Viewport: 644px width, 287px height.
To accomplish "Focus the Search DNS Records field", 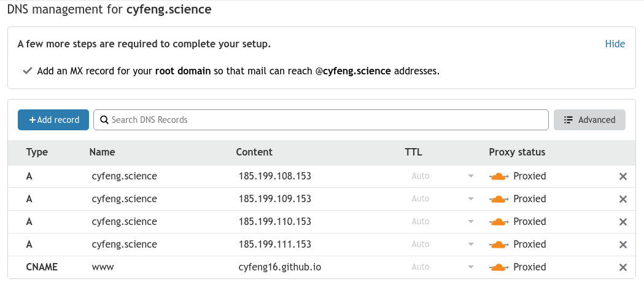I will (x=325, y=120).
